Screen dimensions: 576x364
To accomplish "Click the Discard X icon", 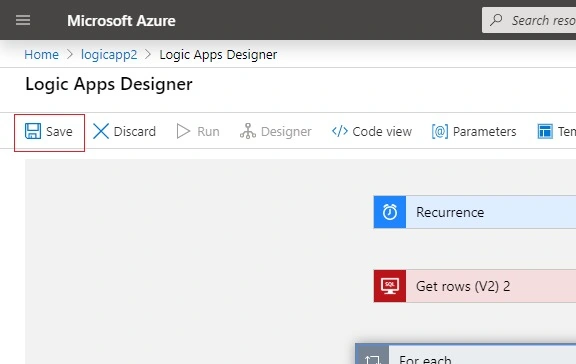I will pos(101,131).
